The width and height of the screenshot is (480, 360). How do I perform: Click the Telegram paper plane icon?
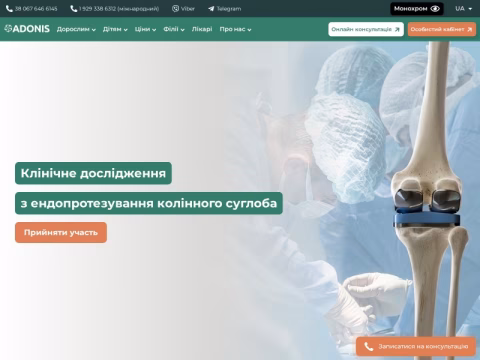click(211, 9)
